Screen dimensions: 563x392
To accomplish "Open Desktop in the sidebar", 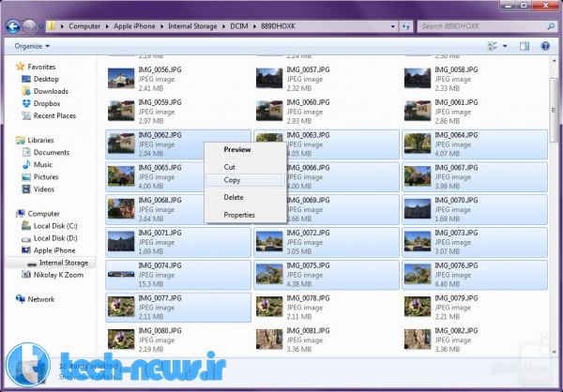I will (x=46, y=79).
